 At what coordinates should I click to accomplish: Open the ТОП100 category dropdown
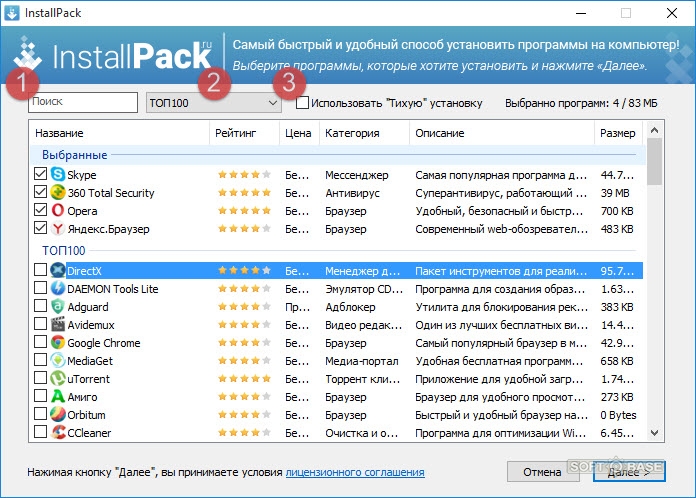pos(214,103)
